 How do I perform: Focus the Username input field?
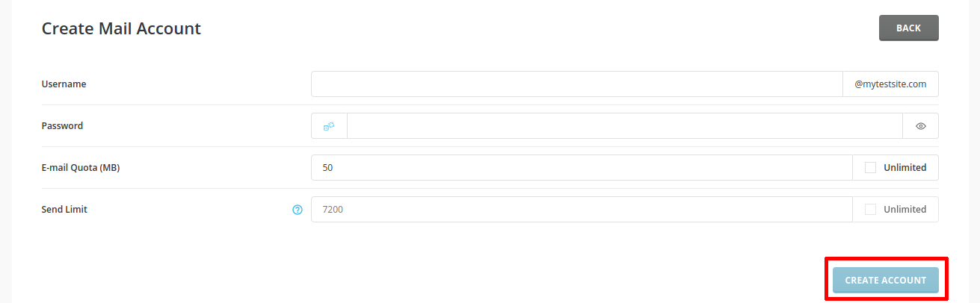(x=576, y=84)
